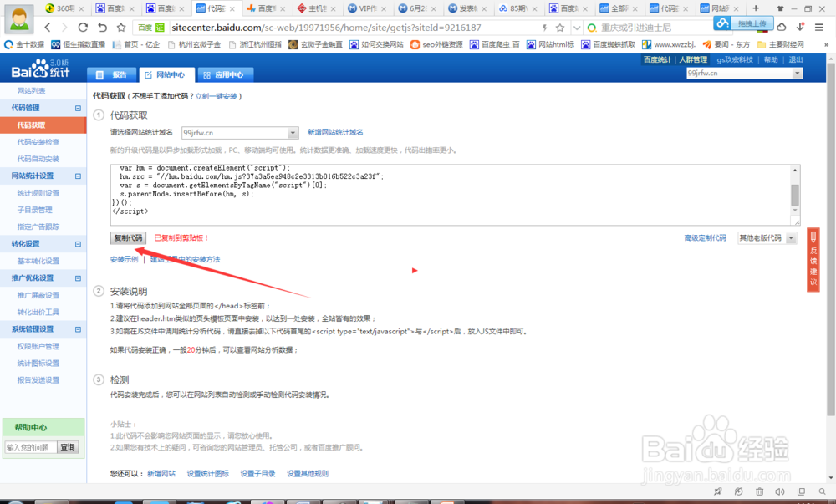This screenshot has height=504, width=836.
Task: Open 权限账户管理 in the sidebar
Action: (38, 346)
